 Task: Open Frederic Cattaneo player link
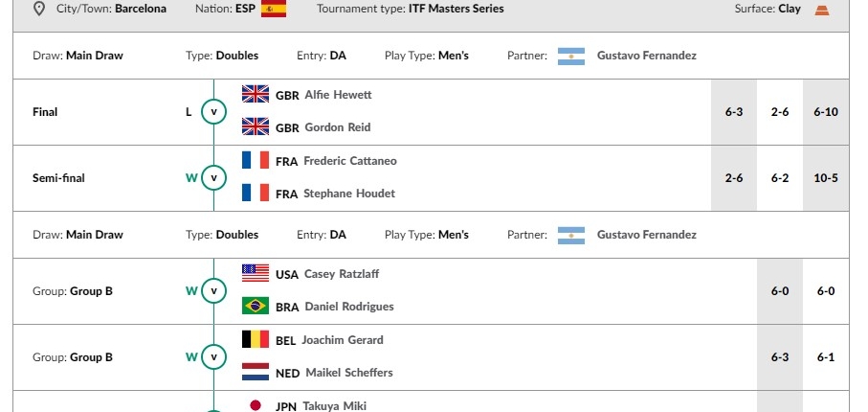tap(350, 161)
